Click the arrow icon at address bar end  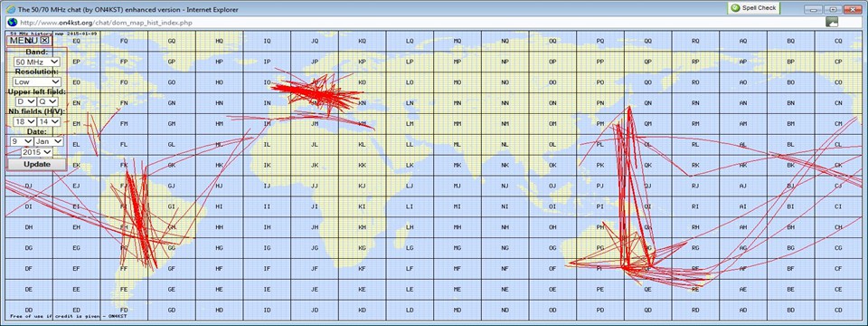[x=832, y=22]
